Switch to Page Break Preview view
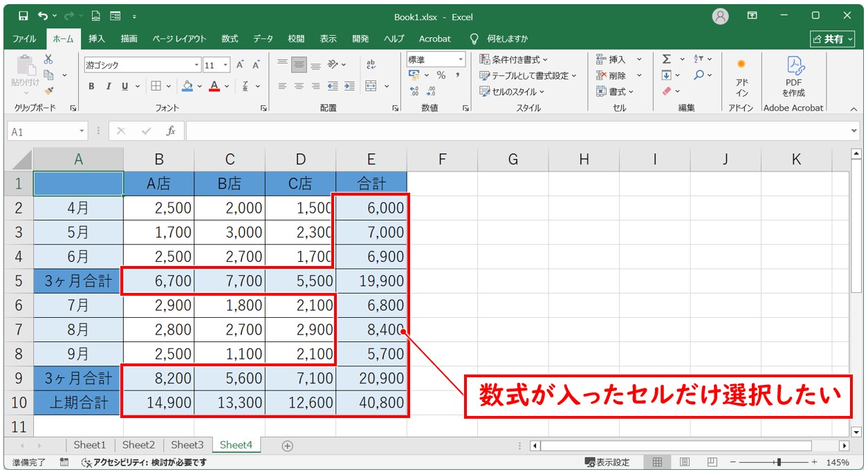Image resolution: width=868 pixels, height=474 pixels. pos(711,462)
